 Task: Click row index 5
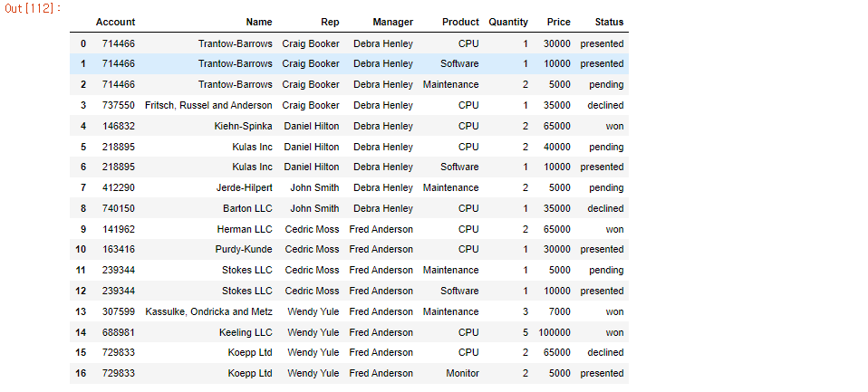click(83, 147)
